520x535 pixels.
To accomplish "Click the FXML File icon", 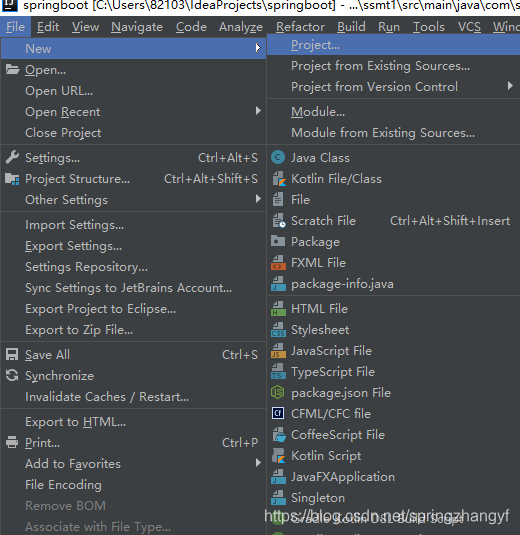I will pos(278,263).
